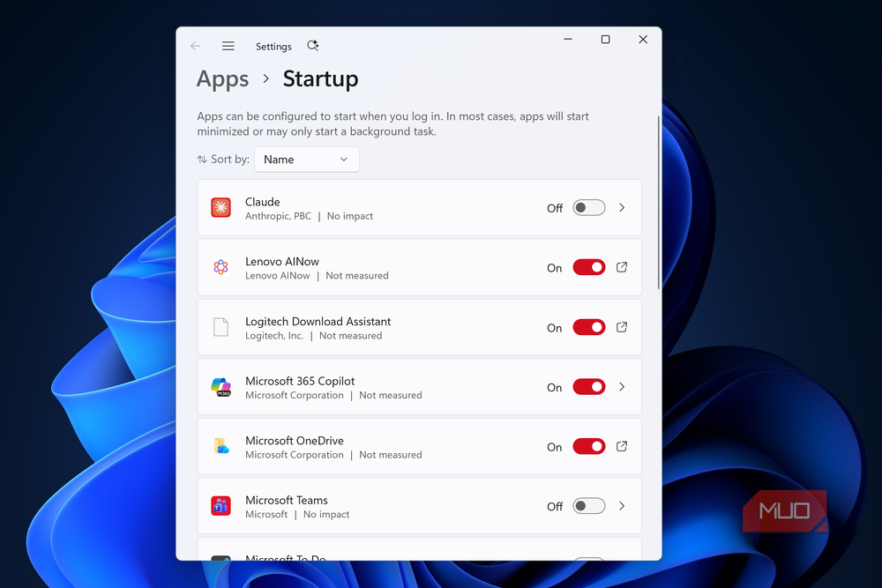Screen dimensions: 882x588
Task: Click the Startup breadcrumb heading
Action: point(320,79)
